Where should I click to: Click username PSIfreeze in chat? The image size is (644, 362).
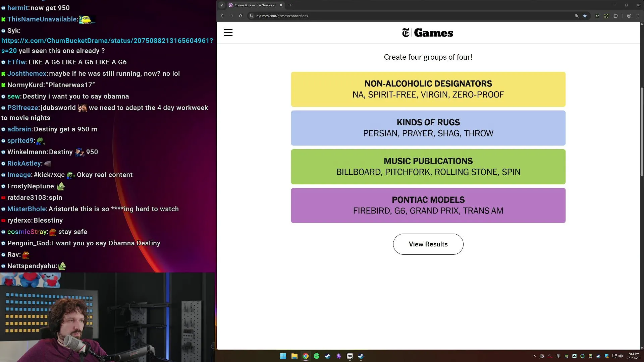[x=23, y=108]
